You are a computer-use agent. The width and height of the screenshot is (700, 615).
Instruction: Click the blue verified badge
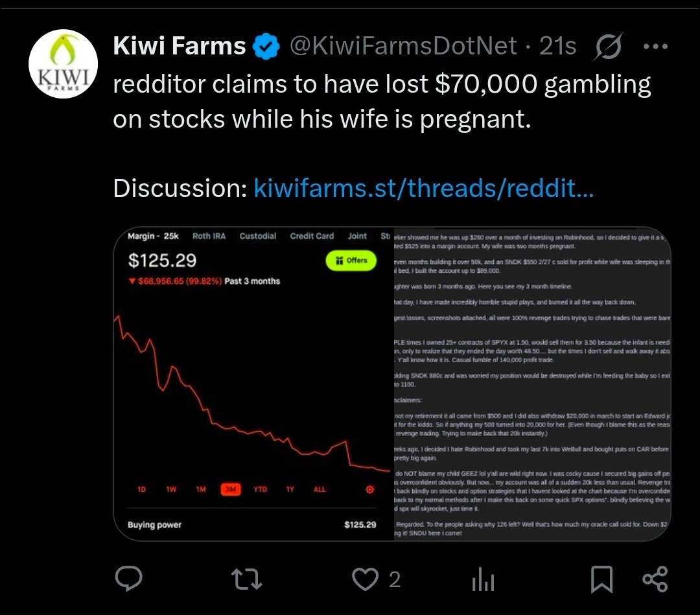(x=266, y=46)
